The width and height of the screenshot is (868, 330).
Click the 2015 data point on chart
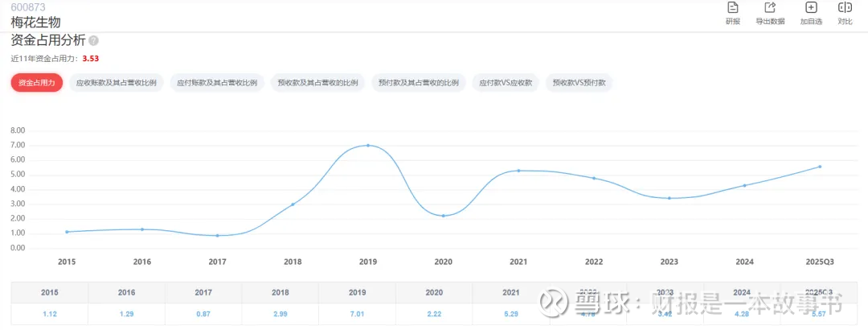pos(67,232)
